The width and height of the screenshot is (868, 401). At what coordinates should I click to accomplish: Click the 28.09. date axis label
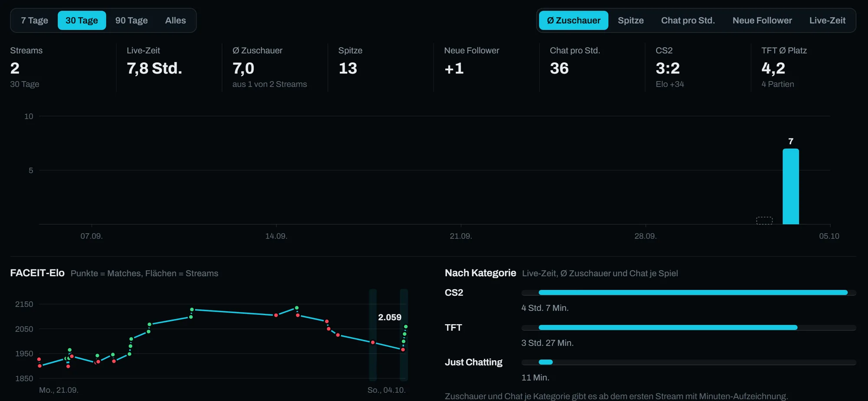coord(645,236)
